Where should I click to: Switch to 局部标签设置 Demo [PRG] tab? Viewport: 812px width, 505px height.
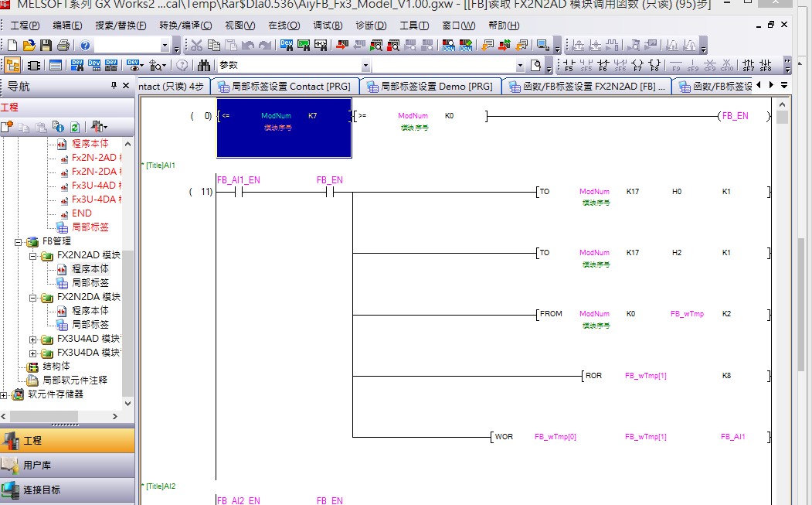tap(430, 86)
